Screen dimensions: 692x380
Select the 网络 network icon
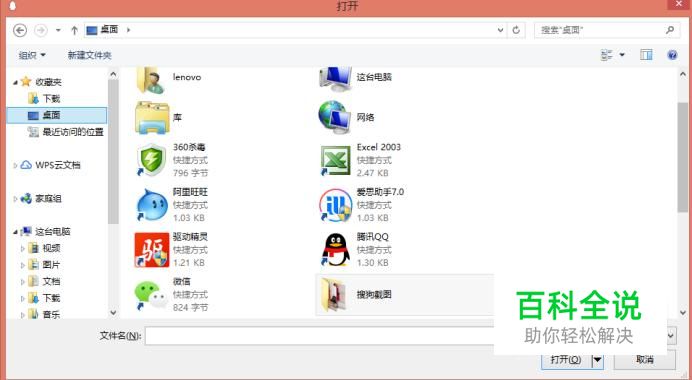(335, 117)
